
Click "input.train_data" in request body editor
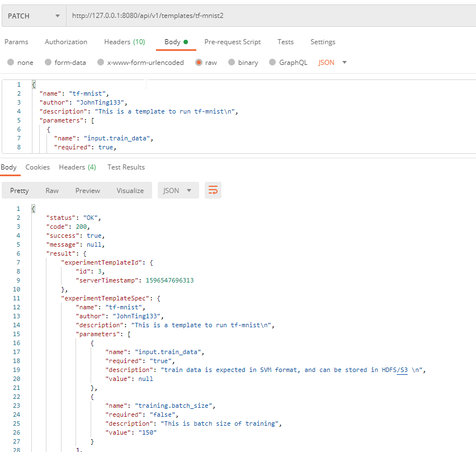[x=117, y=138]
